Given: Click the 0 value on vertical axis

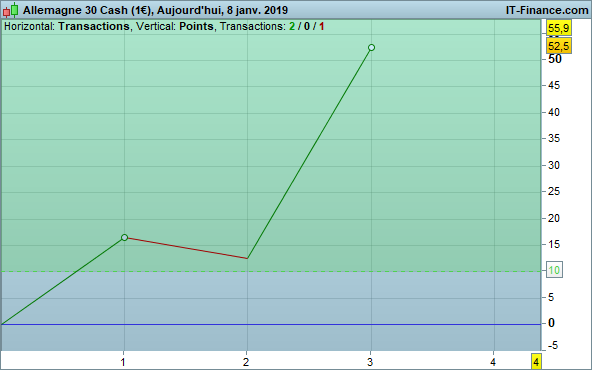Looking at the screenshot, I should pyautogui.click(x=551, y=323).
